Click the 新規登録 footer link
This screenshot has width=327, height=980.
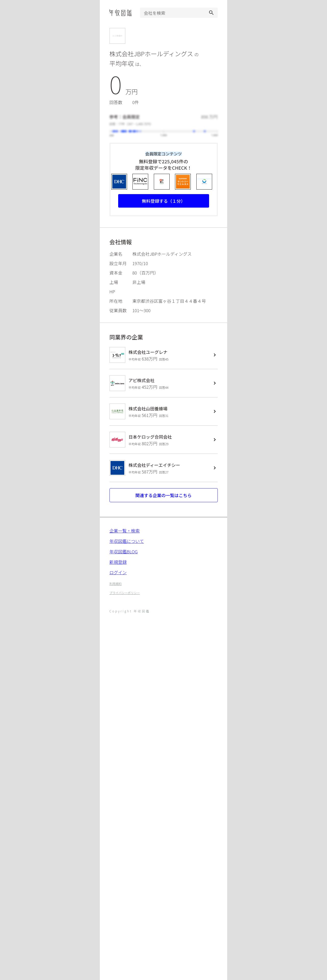click(x=118, y=562)
